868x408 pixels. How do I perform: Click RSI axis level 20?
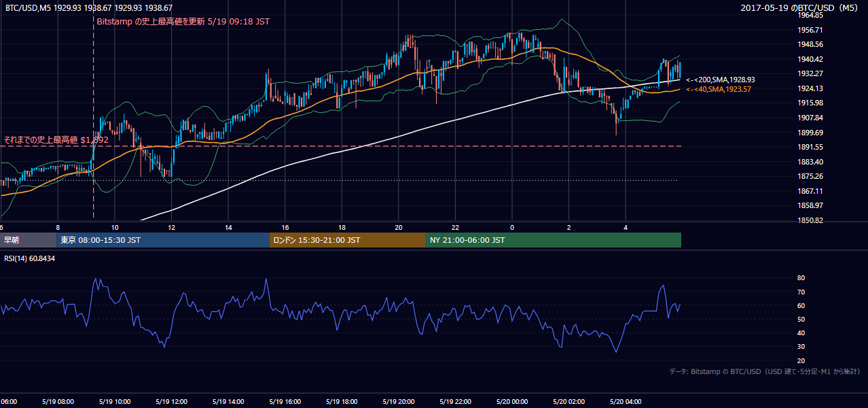(801, 360)
